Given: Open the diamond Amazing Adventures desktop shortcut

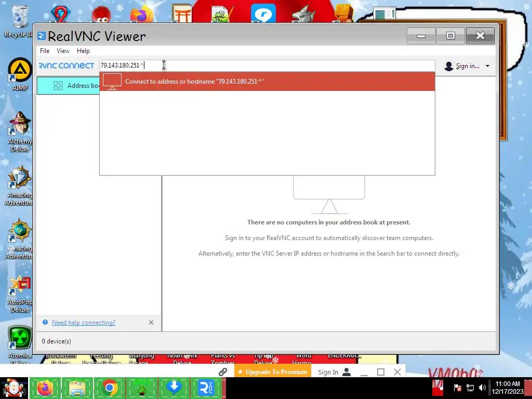Looking at the screenshot, I should click(x=20, y=185).
